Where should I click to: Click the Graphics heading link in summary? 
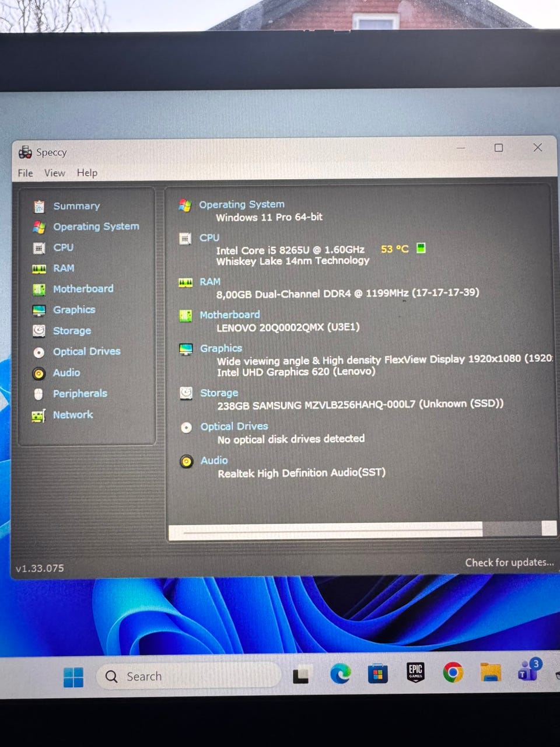point(221,348)
